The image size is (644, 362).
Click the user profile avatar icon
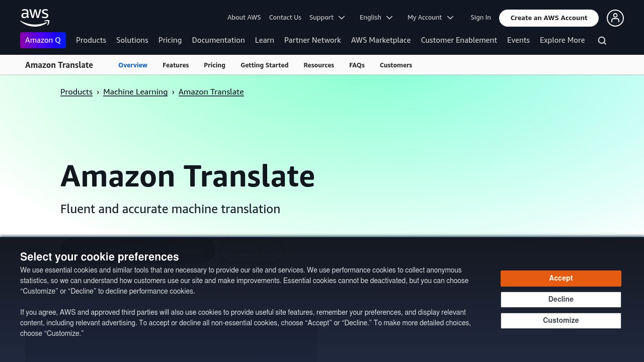coord(615,18)
